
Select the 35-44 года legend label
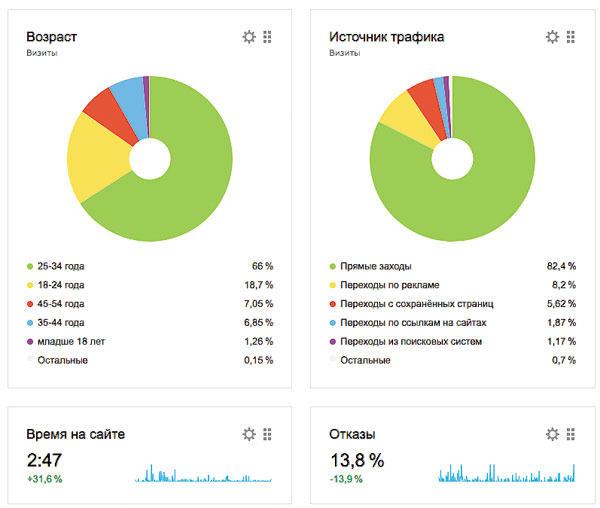[61, 323]
